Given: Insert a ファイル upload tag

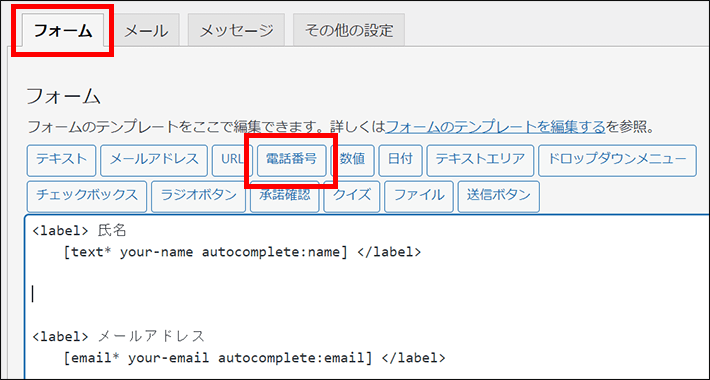Looking at the screenshot, I should pyautogui.click(x=418, y=197).
